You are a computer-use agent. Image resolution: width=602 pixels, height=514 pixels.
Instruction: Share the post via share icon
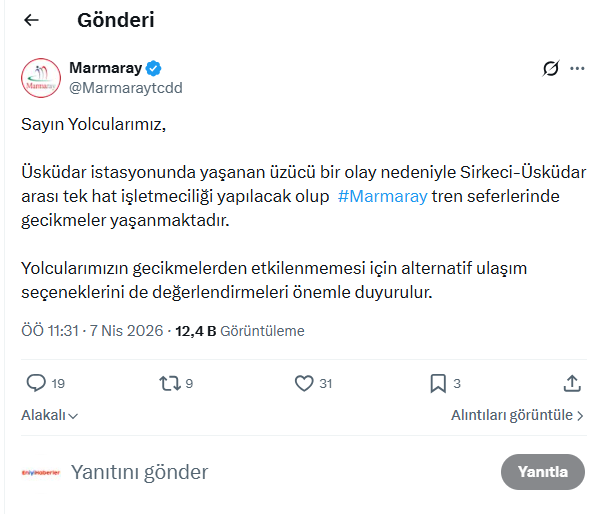572,383
